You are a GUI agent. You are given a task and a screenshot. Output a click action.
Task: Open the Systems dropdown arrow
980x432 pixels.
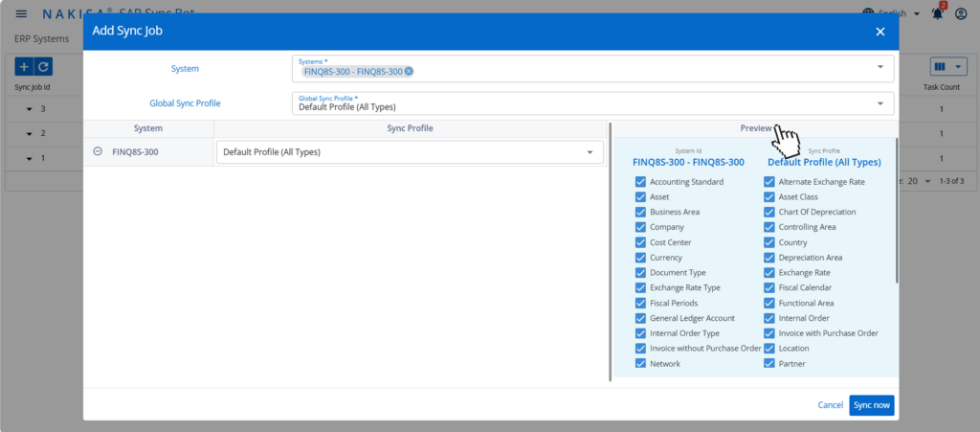click(x=880, y=67)
